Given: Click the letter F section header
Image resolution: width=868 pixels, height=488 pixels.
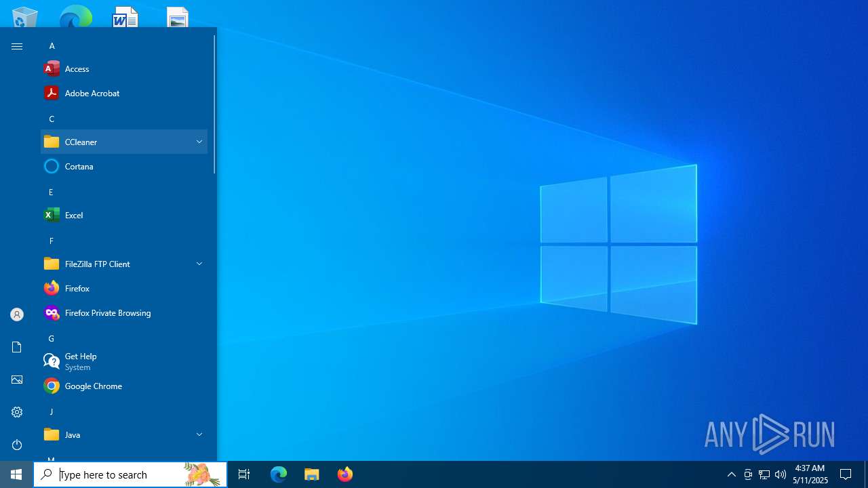Looking at the screenshot, I should (x=51, y=241).
